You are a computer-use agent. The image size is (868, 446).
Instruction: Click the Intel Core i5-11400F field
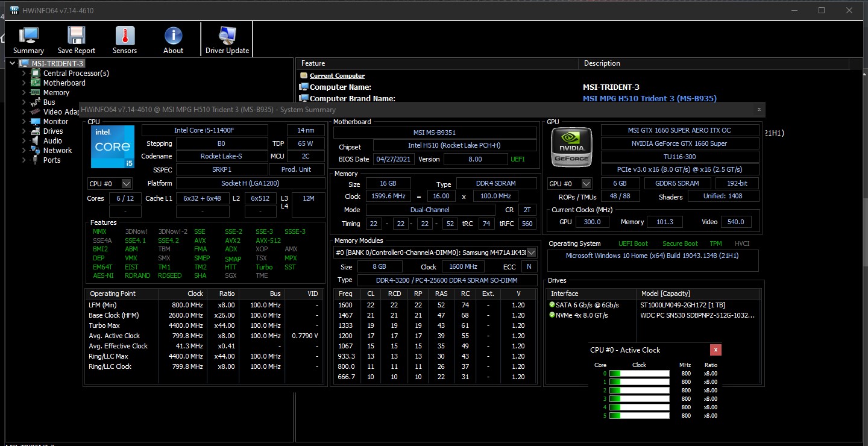205,130
